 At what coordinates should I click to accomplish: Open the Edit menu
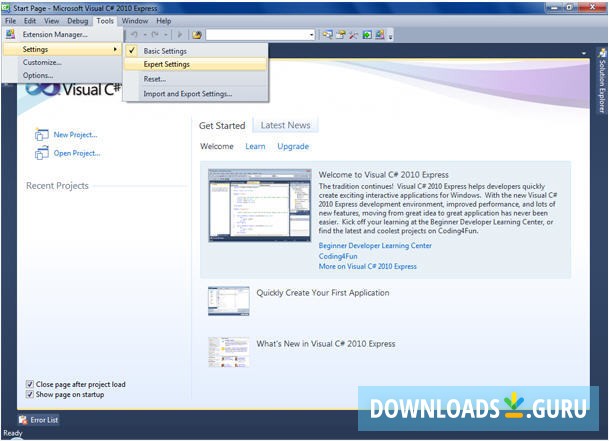[x=30, y=21]
